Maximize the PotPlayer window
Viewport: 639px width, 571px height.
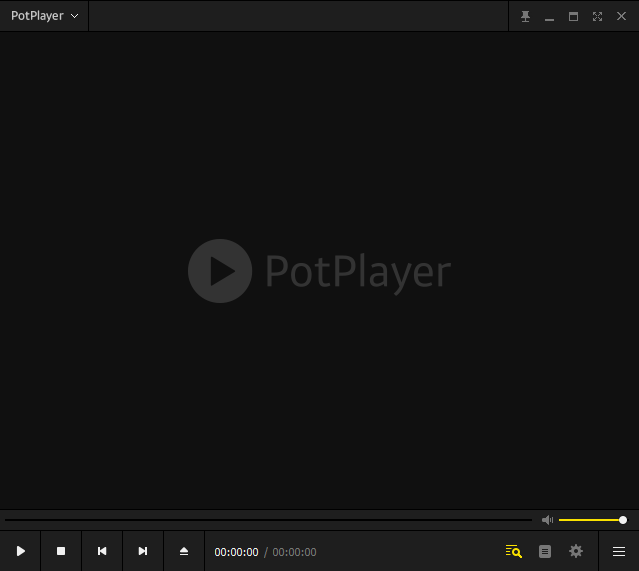(573, 16)
